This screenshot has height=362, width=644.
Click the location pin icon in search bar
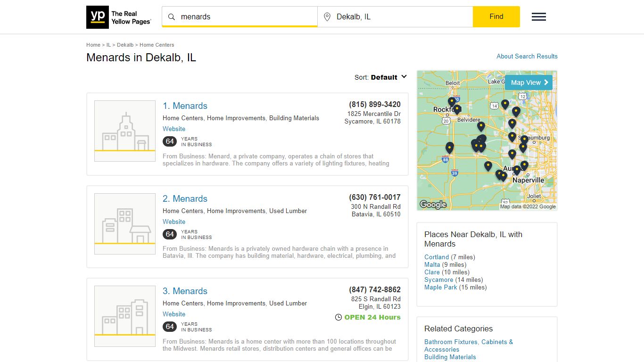click(x=327, y=17)
